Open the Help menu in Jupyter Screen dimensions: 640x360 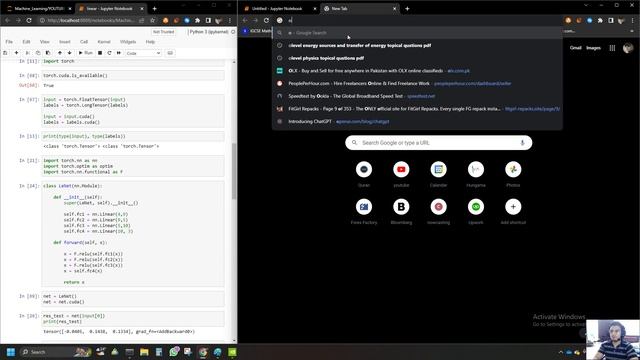(150, 42)
